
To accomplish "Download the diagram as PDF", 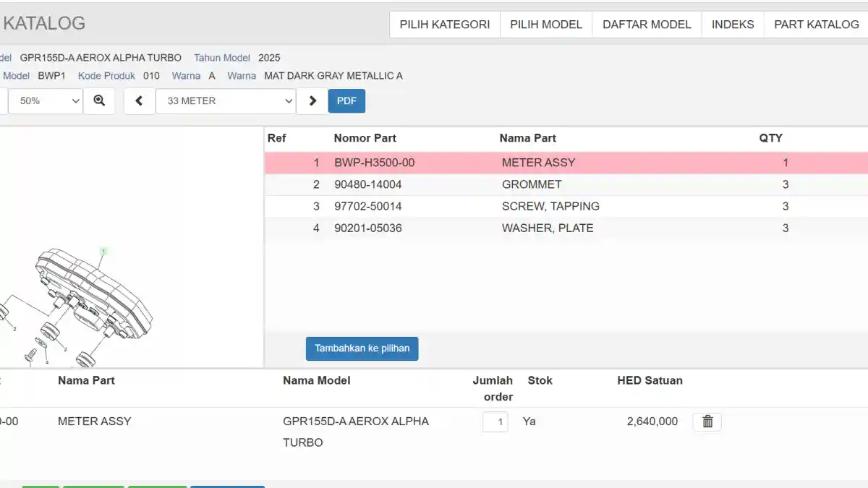I will click(x=346, y=101).
